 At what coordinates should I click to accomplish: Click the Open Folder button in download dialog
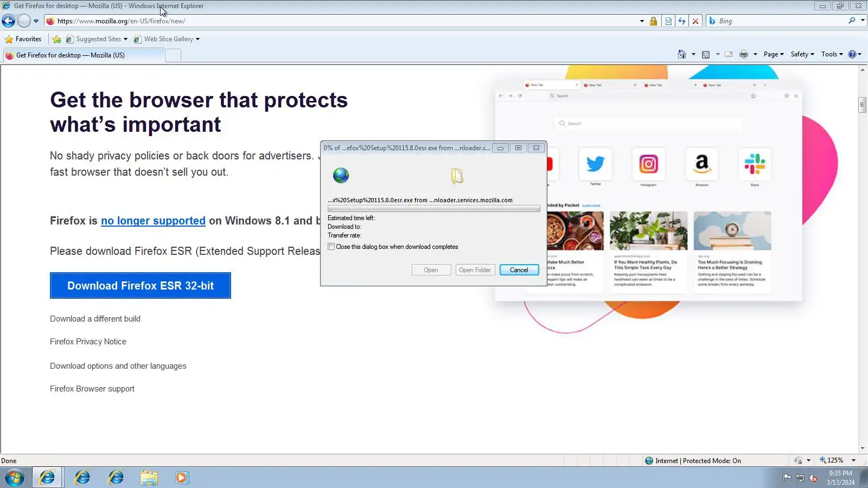click(x=475, y=270)
